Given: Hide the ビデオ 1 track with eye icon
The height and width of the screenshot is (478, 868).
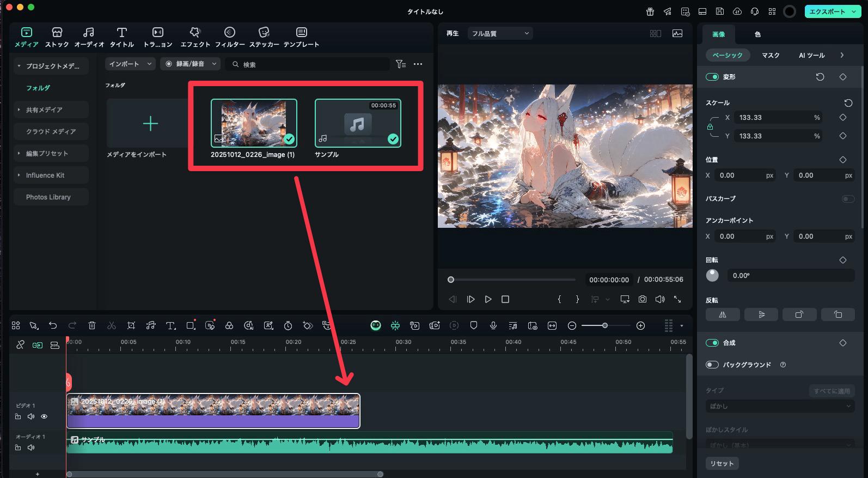Looking at the screenshot, I should (44, 416).
